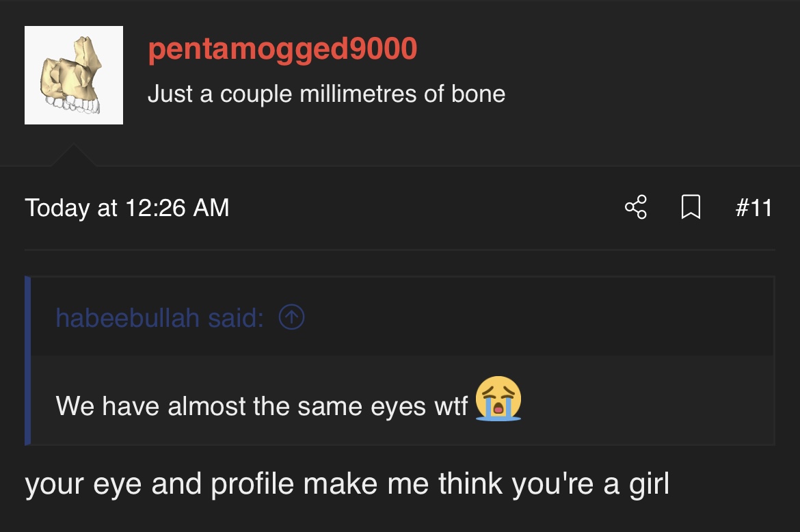Image resolution: width=800 pixels, height=532 pixels.
Task: Open the #11 post number permalink
Action: tap(754, 207)
